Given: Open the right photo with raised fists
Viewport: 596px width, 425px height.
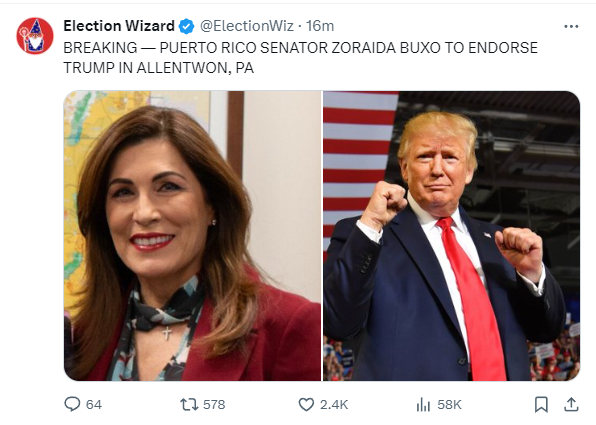Looking at the screenshot, I should (x=452, y=236).
